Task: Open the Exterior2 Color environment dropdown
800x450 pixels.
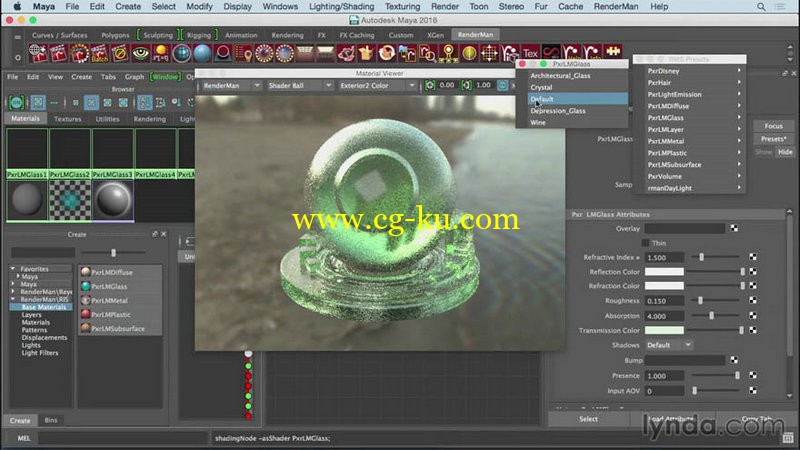Action: pyautogui.click(x=377, y=86)
